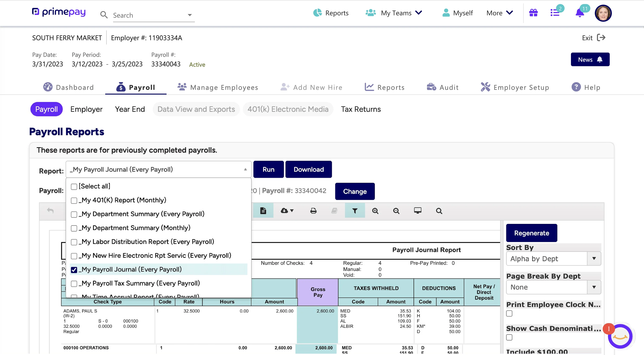
Task: Click the Exit sign-out icon
Action: click(x=601, y=38)
